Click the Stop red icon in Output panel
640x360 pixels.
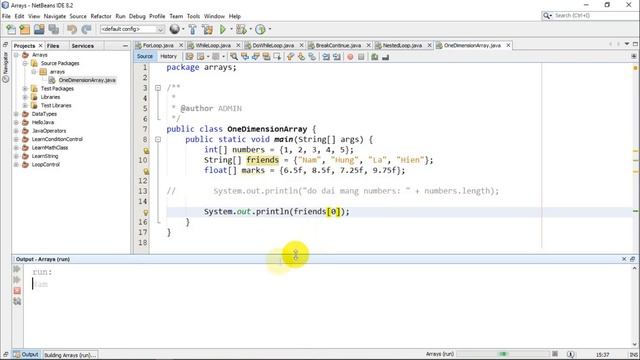point(17,291)
